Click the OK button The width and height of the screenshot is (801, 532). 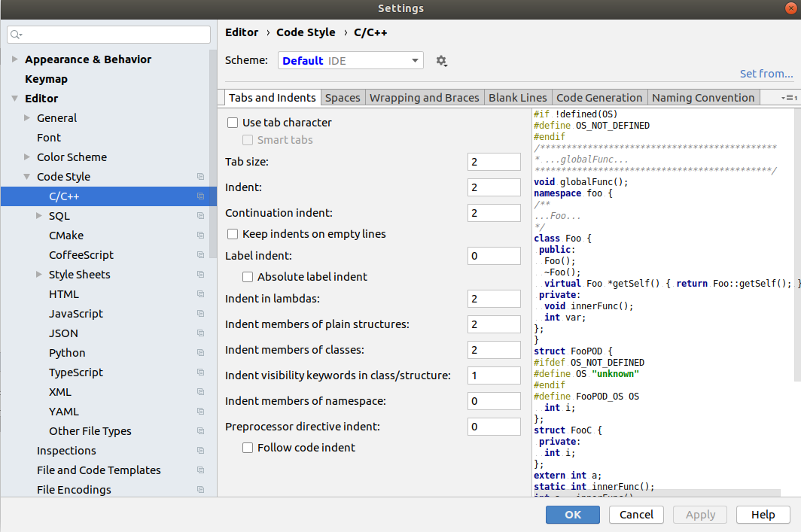click(x=573, y=515)
